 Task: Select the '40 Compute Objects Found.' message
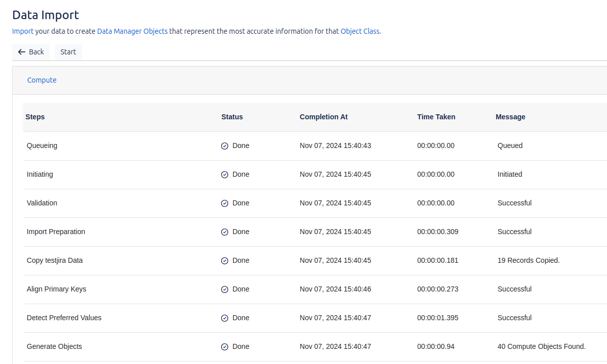541,346
